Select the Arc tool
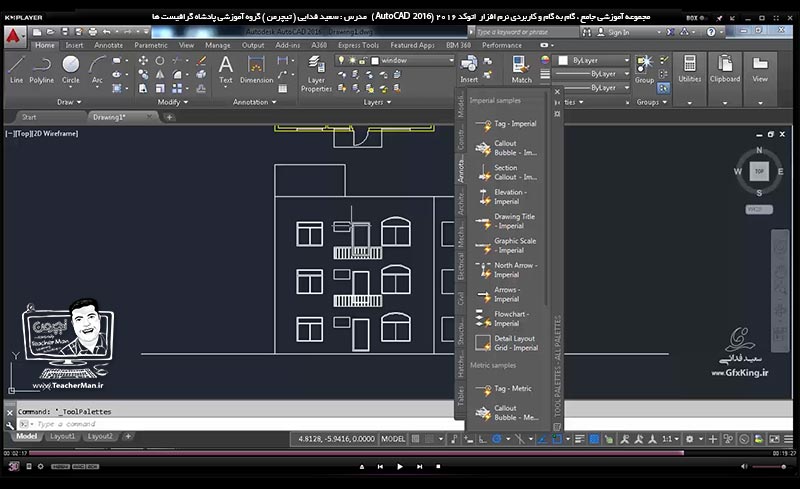Image resolution: width=800 pixels, height=489 pixels. pyautogui.click(x=97, y=69)
